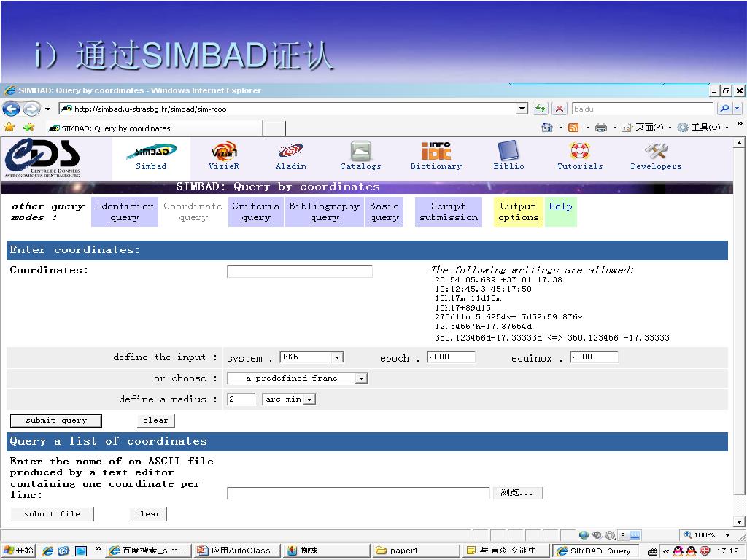Expand the address bar URL dropdown
The width and height of the screenshot is (747, 560).
522,109
